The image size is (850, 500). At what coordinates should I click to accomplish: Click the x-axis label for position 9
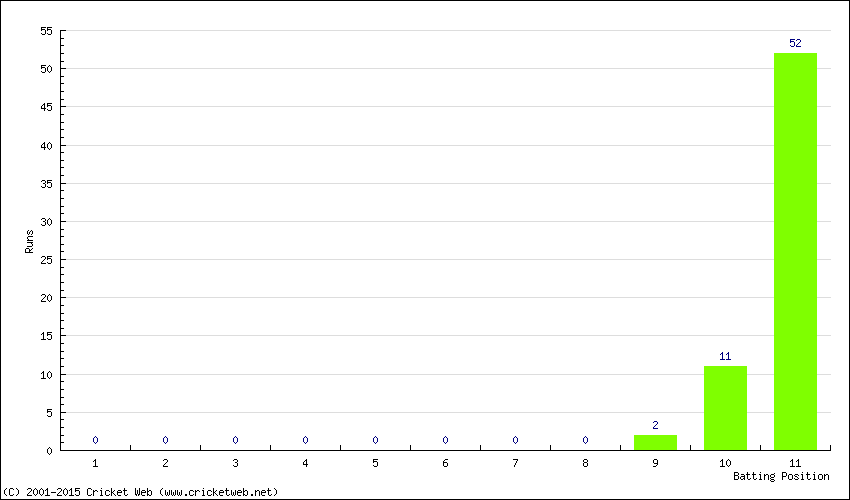tap(655, 463)
